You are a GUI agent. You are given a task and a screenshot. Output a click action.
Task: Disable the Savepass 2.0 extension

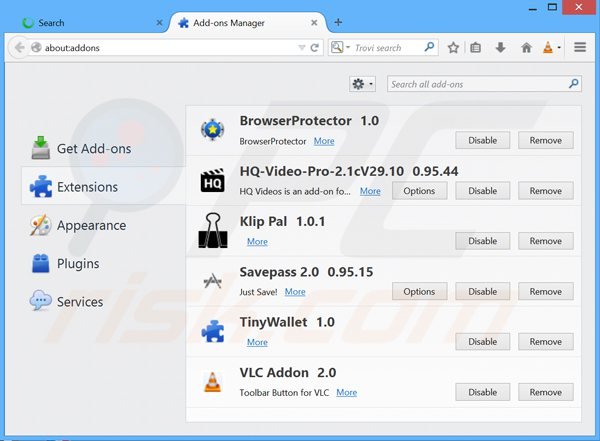coord(483,291)
